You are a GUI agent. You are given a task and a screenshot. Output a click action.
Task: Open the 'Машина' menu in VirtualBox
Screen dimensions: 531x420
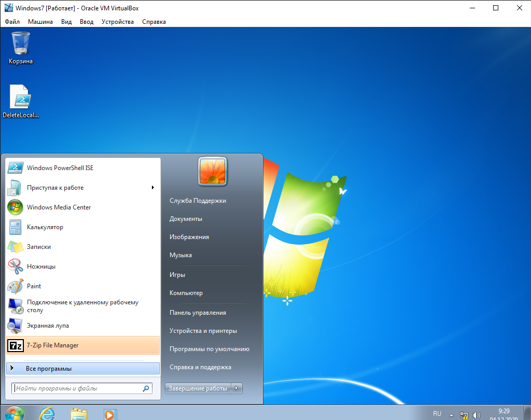click(40, 22)
